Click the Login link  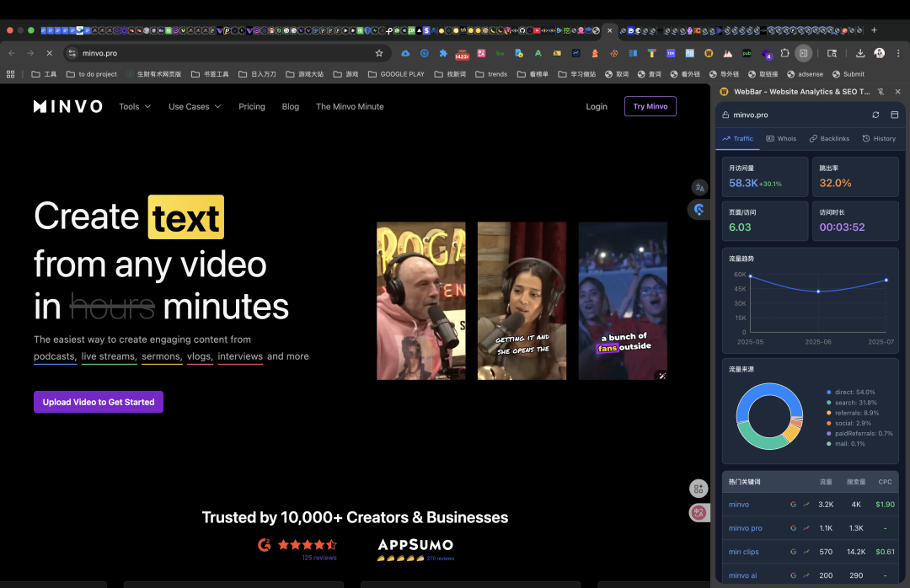(x=597, y=106)
